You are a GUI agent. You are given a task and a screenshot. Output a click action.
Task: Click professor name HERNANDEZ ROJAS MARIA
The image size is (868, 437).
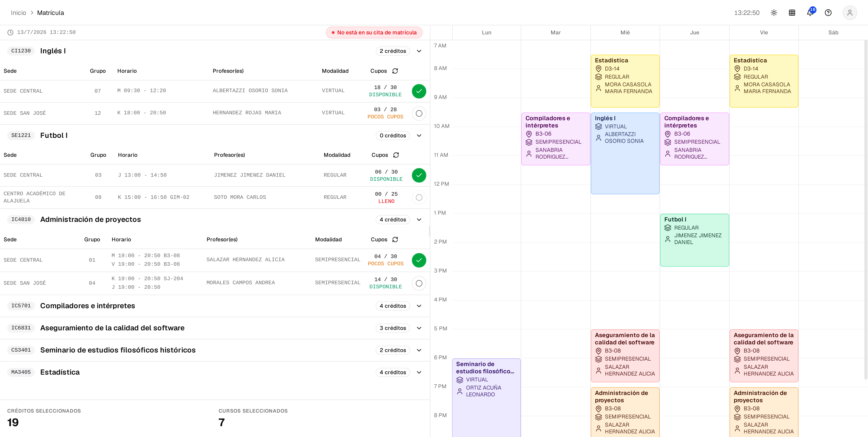[247, 113]
